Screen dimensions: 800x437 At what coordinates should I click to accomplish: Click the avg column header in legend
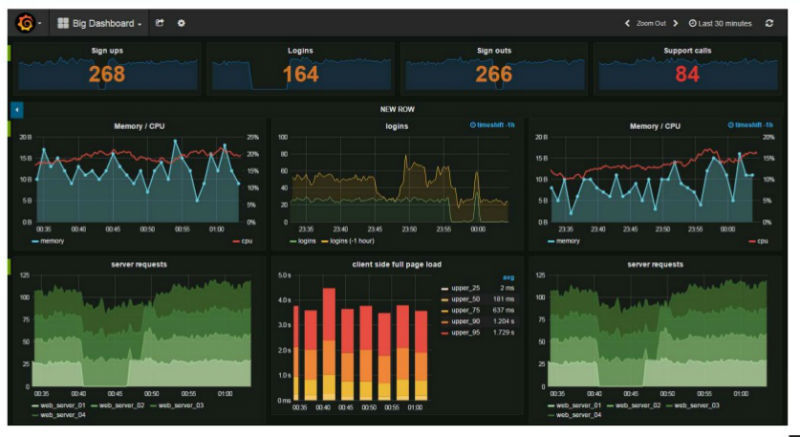pos(509,277)
